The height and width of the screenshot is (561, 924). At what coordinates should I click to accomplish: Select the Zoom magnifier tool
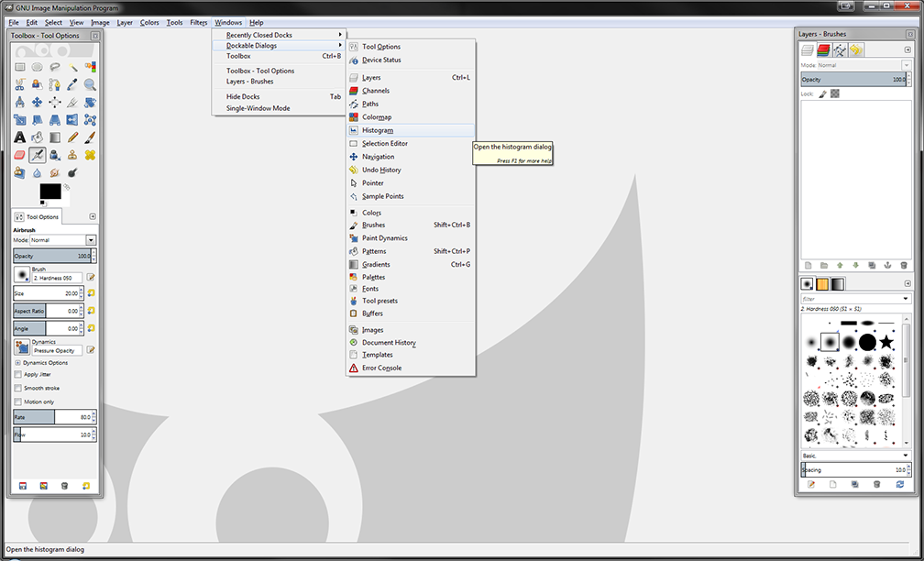pos(90,85)
